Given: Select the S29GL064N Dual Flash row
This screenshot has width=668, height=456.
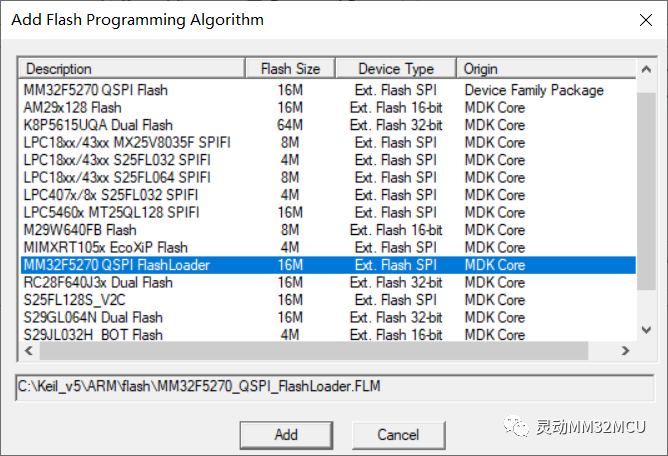Looking at the screenshot, I should tap(328, 317).
